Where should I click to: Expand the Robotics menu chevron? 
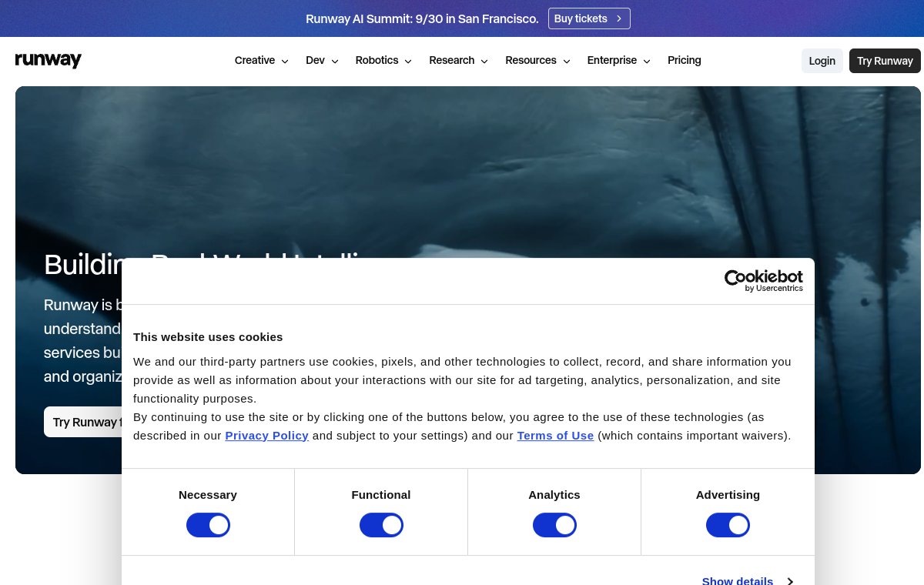click(x=408, y=62)
